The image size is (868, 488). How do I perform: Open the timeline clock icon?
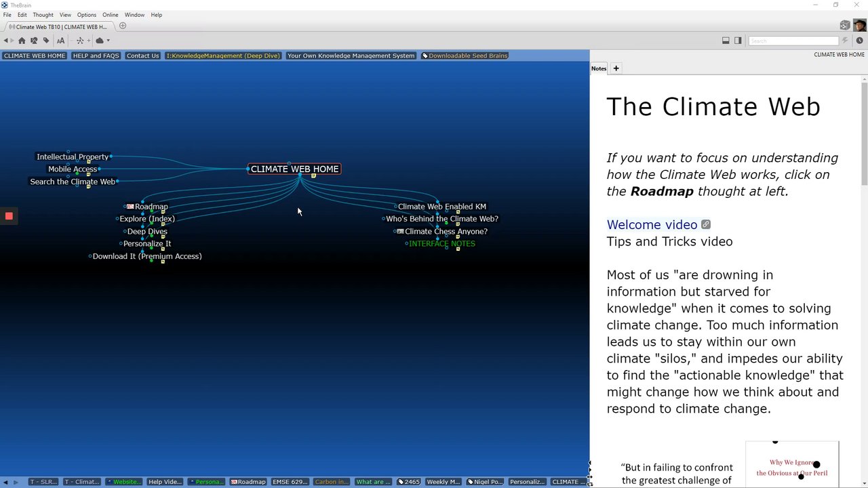859,41
